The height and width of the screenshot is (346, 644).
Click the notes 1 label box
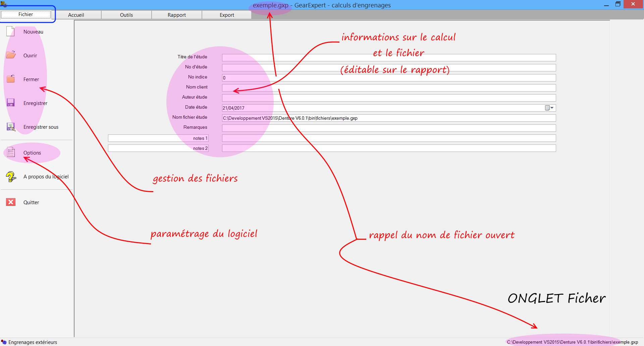point(158,138)
